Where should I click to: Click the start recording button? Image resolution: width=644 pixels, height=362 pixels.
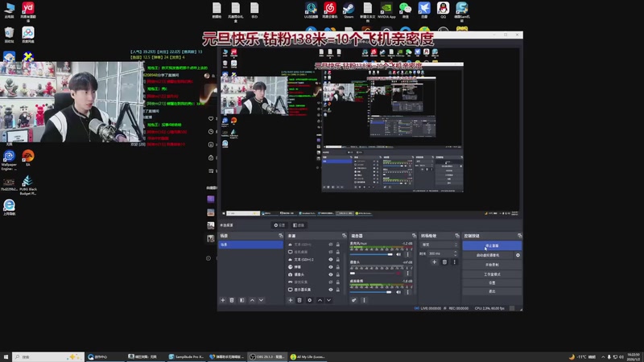[x=492, y=265]
